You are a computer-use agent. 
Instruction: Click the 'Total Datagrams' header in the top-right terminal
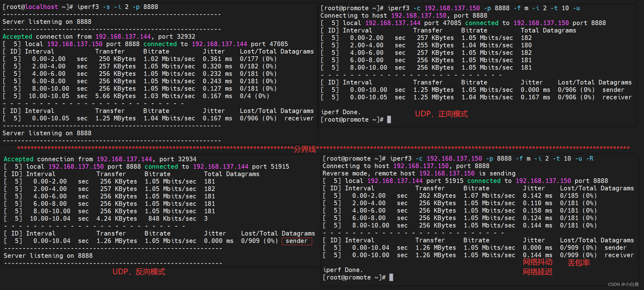point(549,30)
